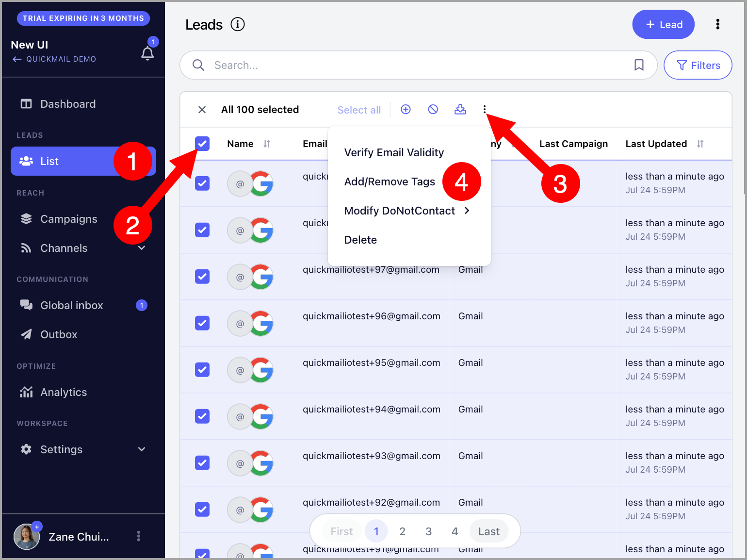Click the search magnifier icon
The image size is (747, 560).
[198, 65]
